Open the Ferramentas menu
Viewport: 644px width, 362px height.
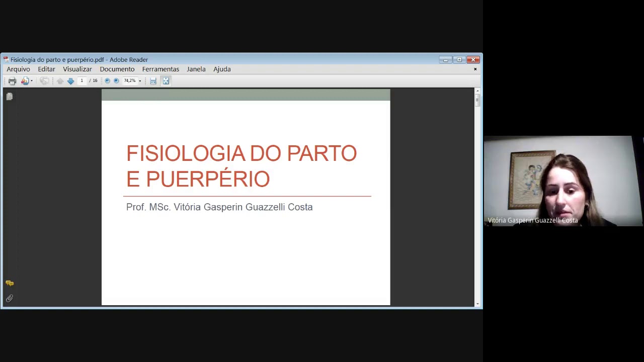tap(160, 69)
